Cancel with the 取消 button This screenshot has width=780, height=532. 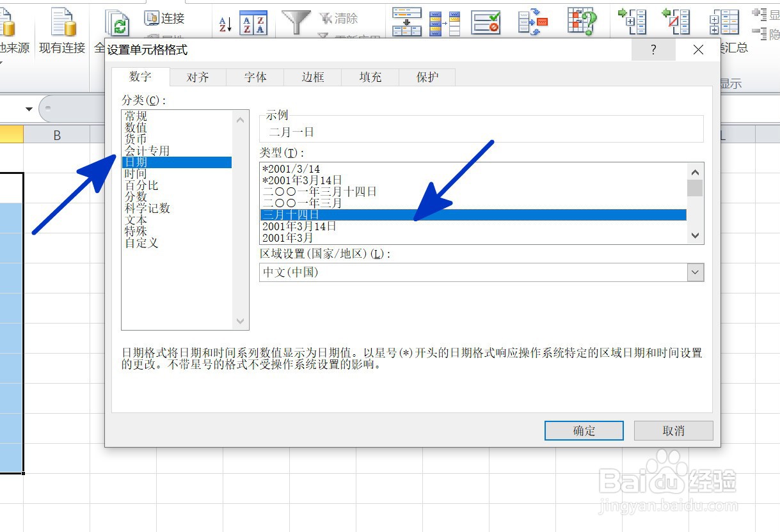(x=673, y=431)
